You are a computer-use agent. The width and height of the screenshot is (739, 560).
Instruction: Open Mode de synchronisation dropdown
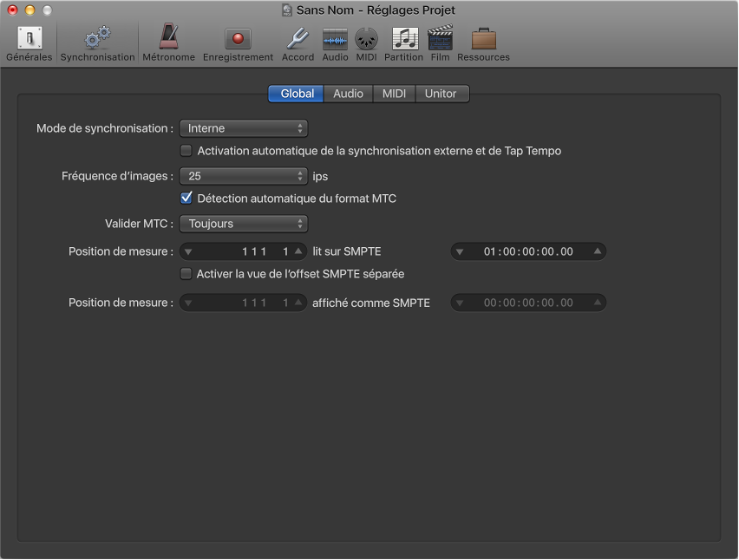point(244,128)
